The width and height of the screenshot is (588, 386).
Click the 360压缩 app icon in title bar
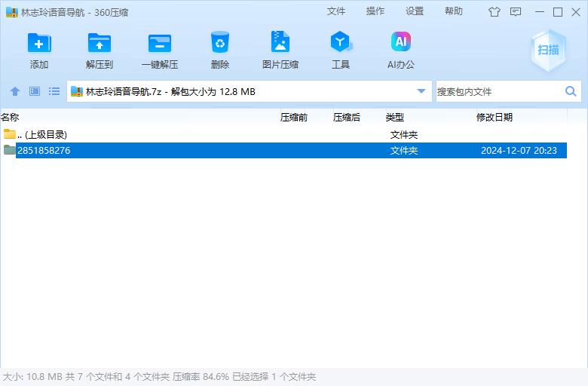point(12,12)
